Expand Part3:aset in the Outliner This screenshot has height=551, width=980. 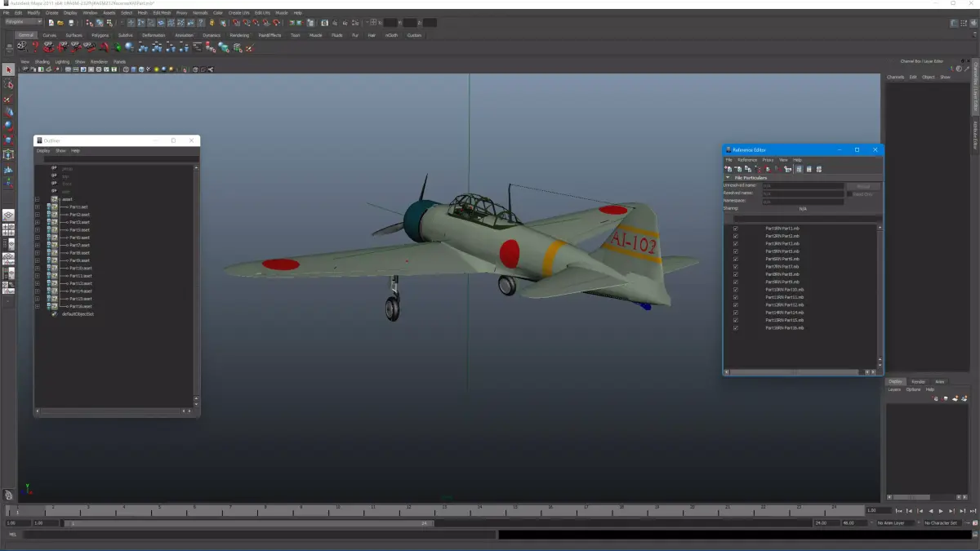pyautogui.click(x=38, y=222)
